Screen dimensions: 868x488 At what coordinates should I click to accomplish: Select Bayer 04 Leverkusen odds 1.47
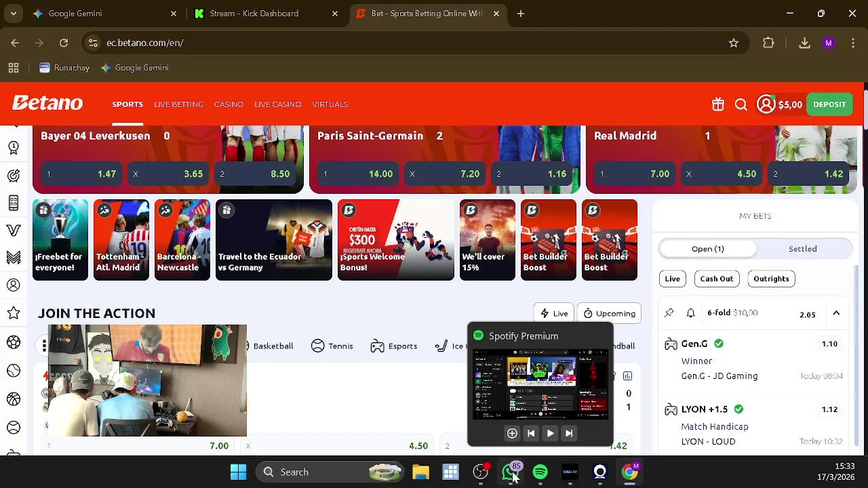81,174
